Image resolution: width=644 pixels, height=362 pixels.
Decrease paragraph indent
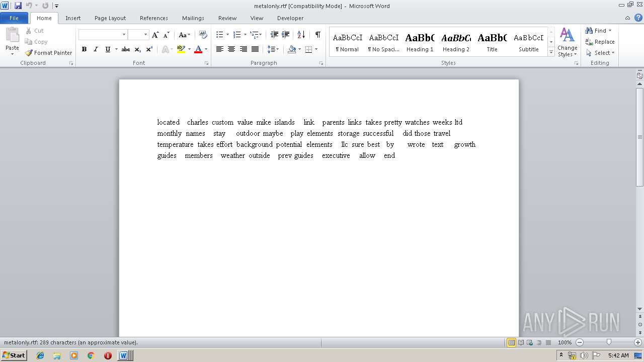274,35
